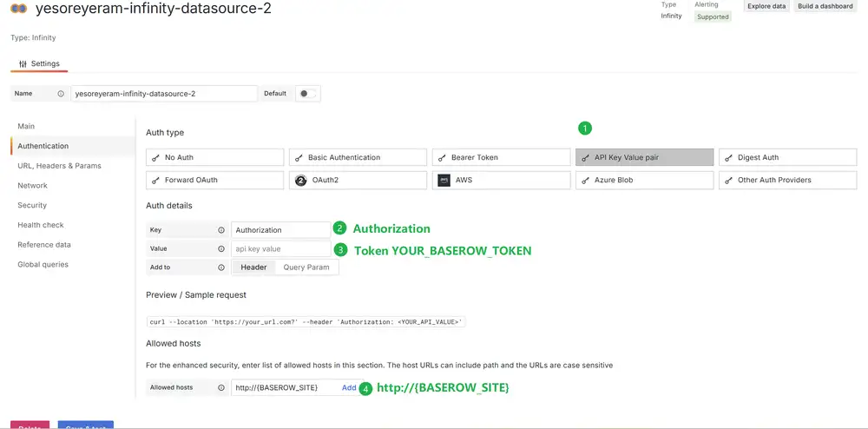Click the Infinity datasource logo icon
This screenshot has width=868, height=429.
(19, 9)
